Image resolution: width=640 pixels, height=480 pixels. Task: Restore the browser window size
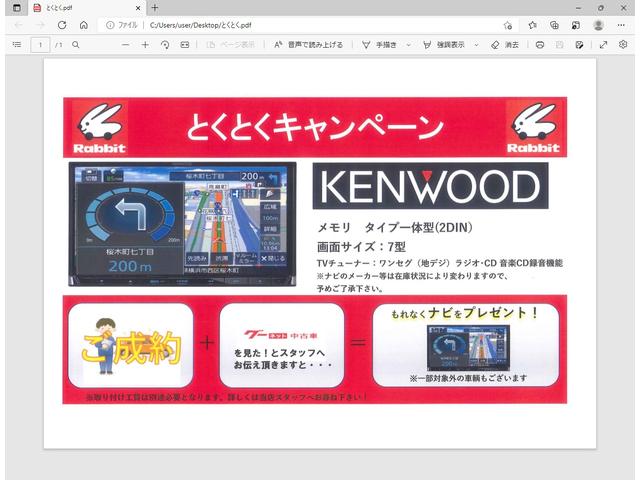[601, 8]
